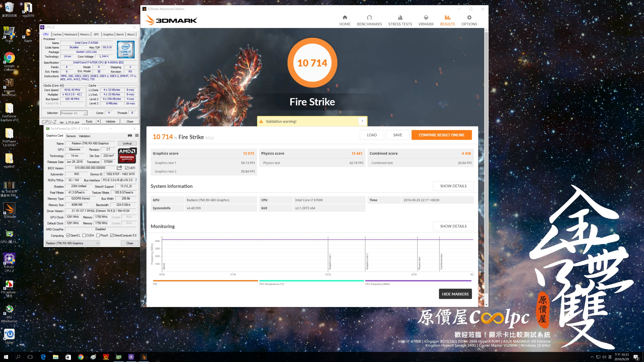Open the Windows Start menu
644x362 pixels.
click(6, 357)
